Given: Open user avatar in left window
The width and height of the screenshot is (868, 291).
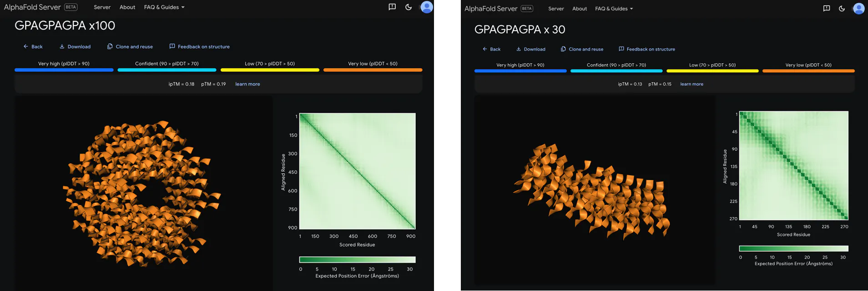Looking at the screenshot, I should tap(427, 7).
